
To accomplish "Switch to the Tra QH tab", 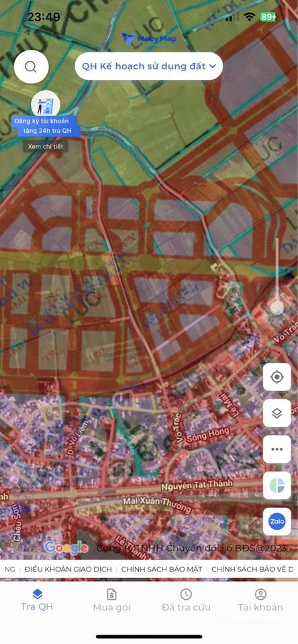I will tap(37, 600).
